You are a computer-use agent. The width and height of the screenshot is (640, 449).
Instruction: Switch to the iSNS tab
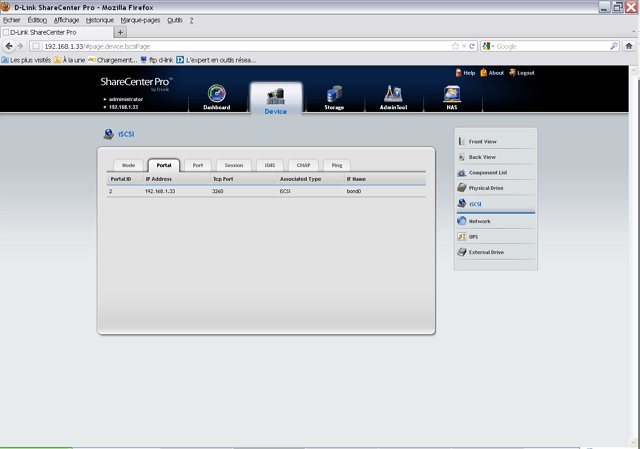[269, 165]
